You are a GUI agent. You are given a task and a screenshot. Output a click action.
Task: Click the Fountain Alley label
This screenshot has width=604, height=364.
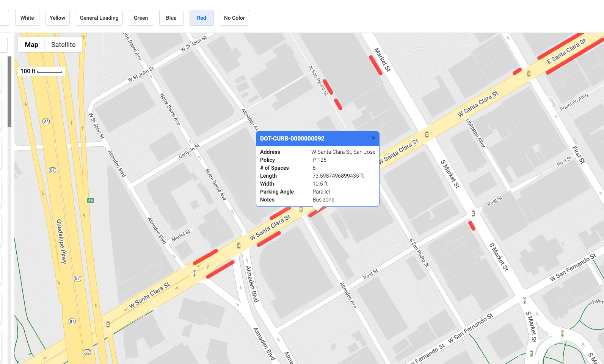click(574, 102)
